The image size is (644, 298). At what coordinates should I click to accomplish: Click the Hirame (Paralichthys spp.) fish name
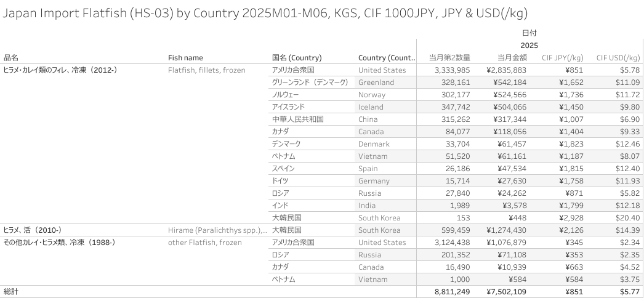click(x=217, y=230)
